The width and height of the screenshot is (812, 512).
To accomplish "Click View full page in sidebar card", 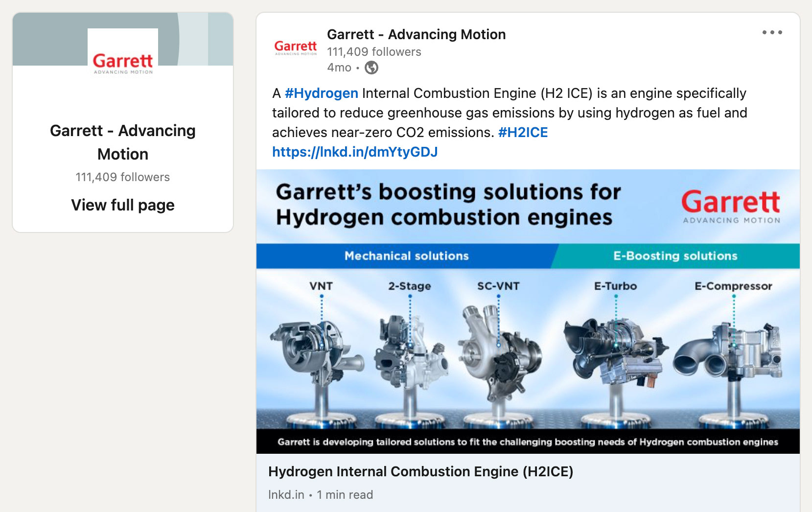I will tap(123, 205).
